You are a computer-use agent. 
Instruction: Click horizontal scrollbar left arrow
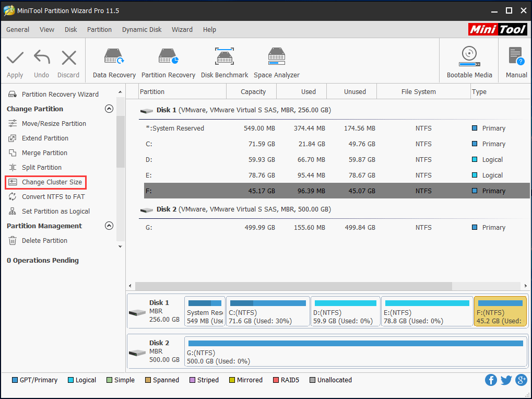coord(131,286)
